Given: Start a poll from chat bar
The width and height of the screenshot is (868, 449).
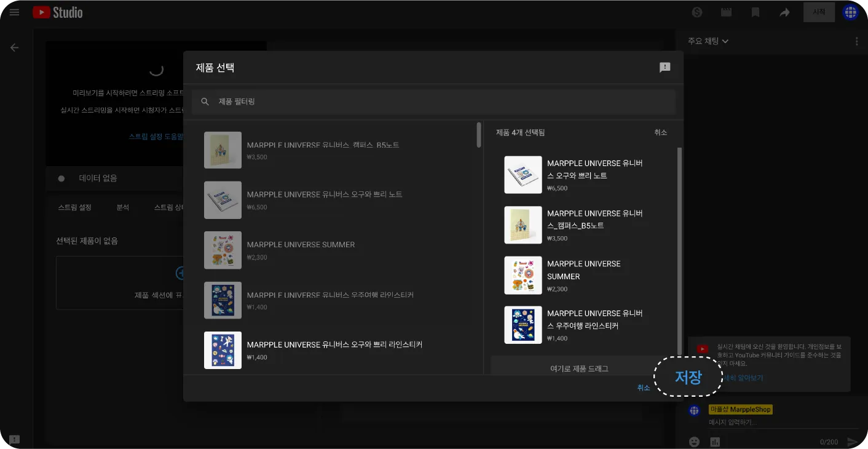Looking at the screenshot, I should (715, 442).
